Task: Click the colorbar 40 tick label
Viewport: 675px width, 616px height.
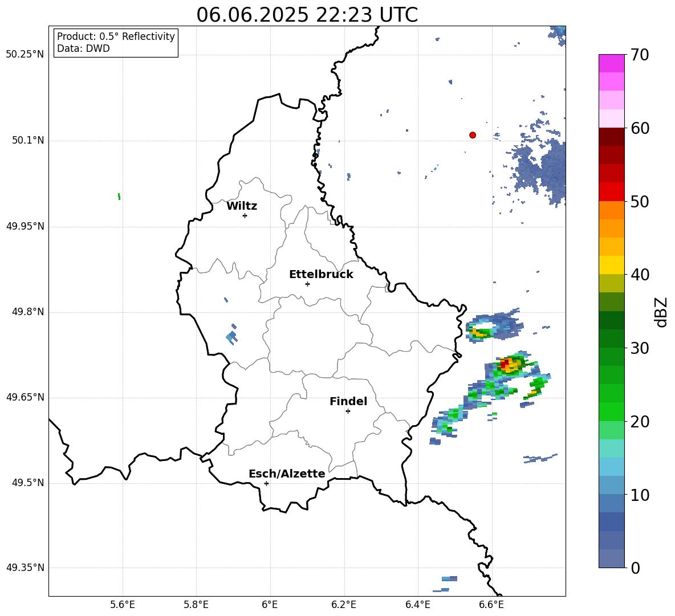Action: (x=640, y=275)
